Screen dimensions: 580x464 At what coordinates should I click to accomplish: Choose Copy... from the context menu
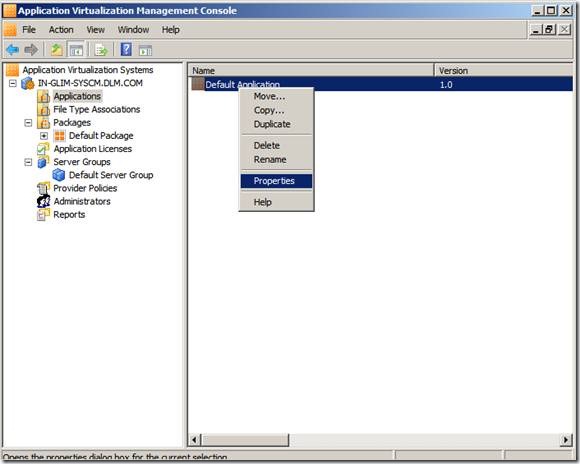click(276, 110)
